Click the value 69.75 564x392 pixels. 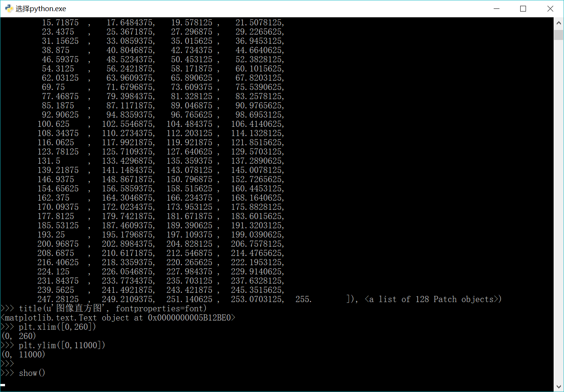point(53,87)
